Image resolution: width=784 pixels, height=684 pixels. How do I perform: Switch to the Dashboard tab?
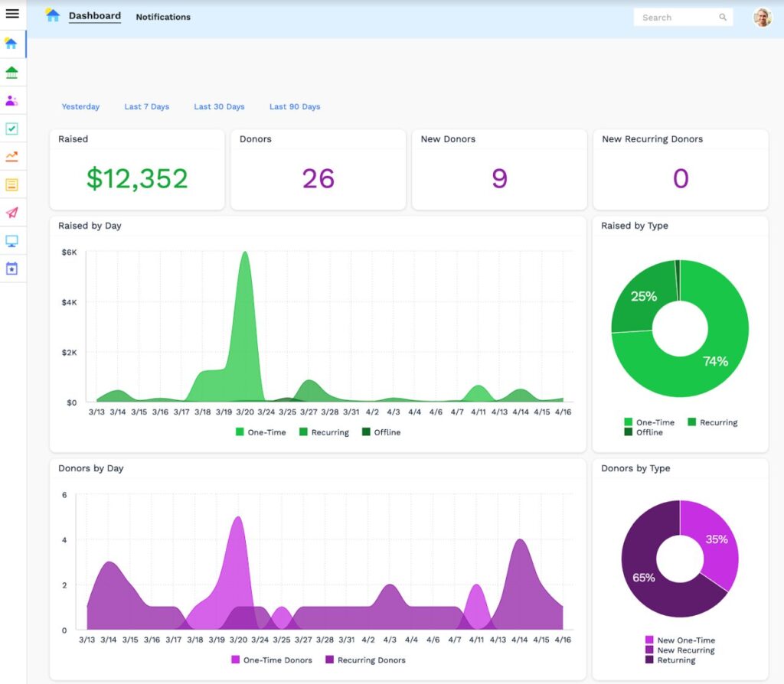click(95, 16)
